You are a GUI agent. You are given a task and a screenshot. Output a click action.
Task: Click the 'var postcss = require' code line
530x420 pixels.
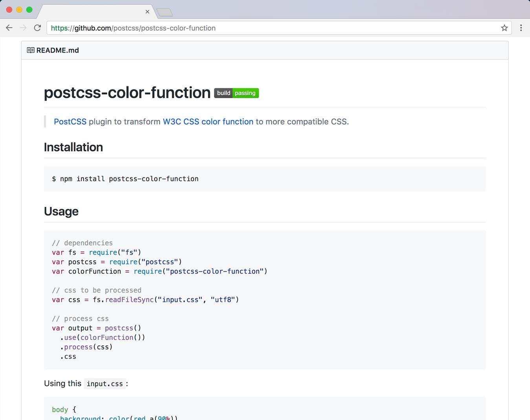click(x=117, y=262)
